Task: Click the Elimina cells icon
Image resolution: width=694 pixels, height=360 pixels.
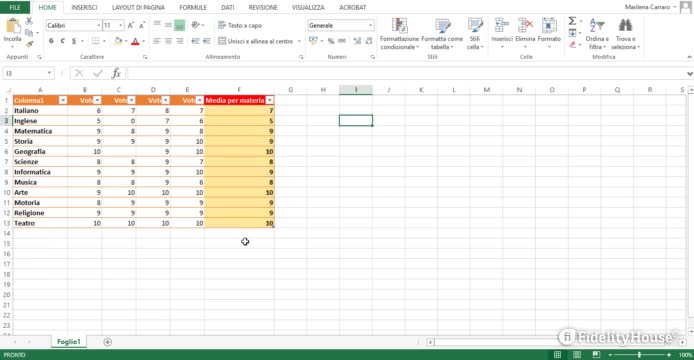Action: [525, 26]
